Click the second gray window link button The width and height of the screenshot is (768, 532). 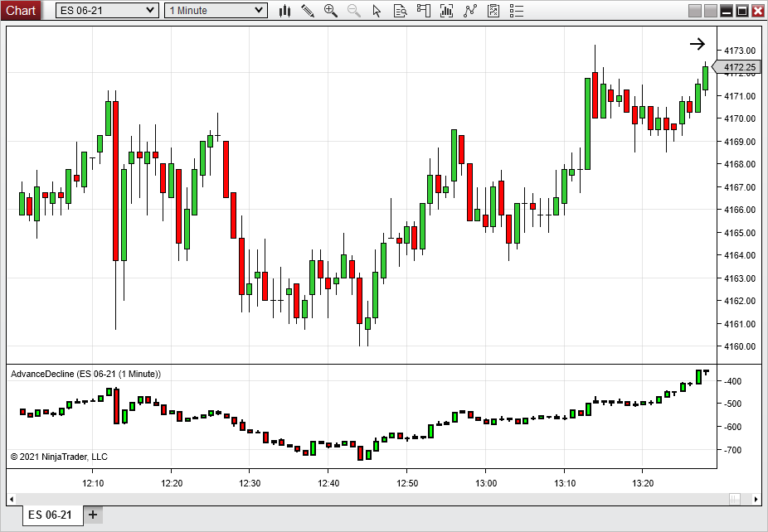[x=711, y=11]
